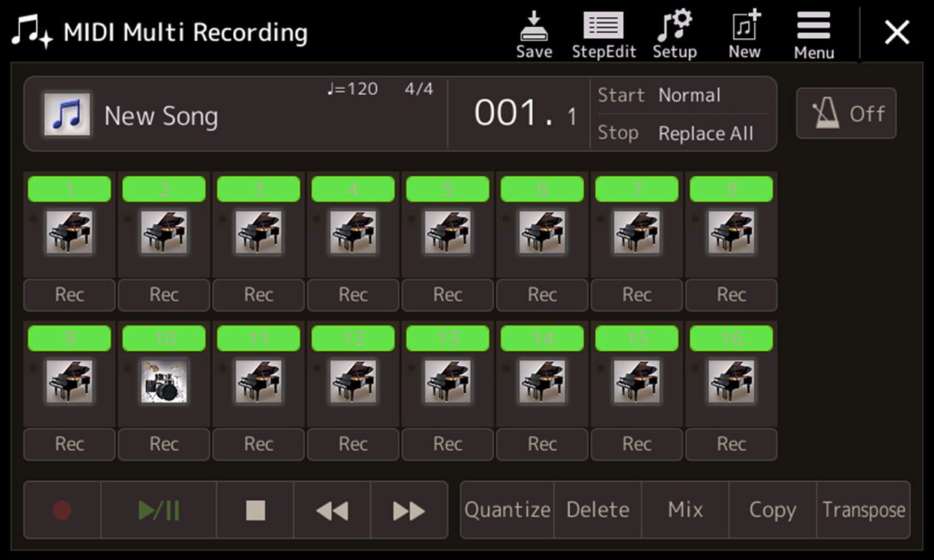934x560 pixels.
Task: Toggle the green channel 5 on/off bar
Action: 448,189
